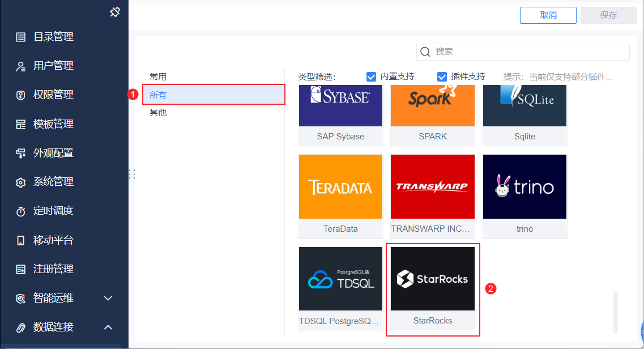Uncheck the 插件支持 checkbox

[442, 77]
